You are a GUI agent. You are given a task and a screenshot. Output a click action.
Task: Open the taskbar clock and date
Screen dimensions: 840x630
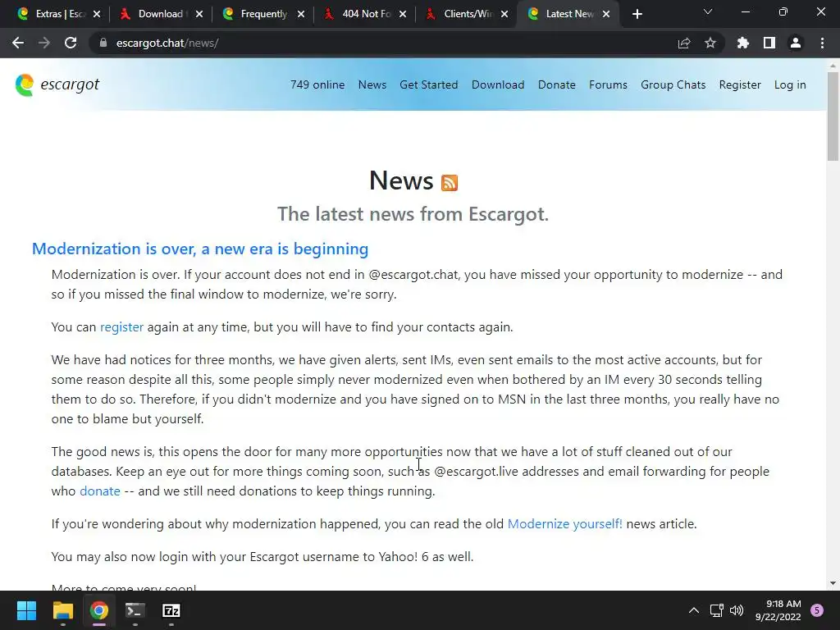click(x=778, y=610)
